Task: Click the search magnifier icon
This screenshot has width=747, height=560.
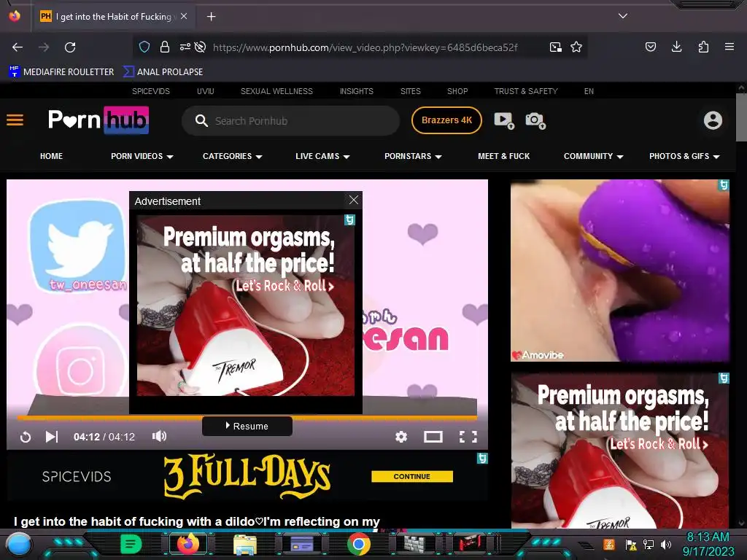Action: (201, 120)
